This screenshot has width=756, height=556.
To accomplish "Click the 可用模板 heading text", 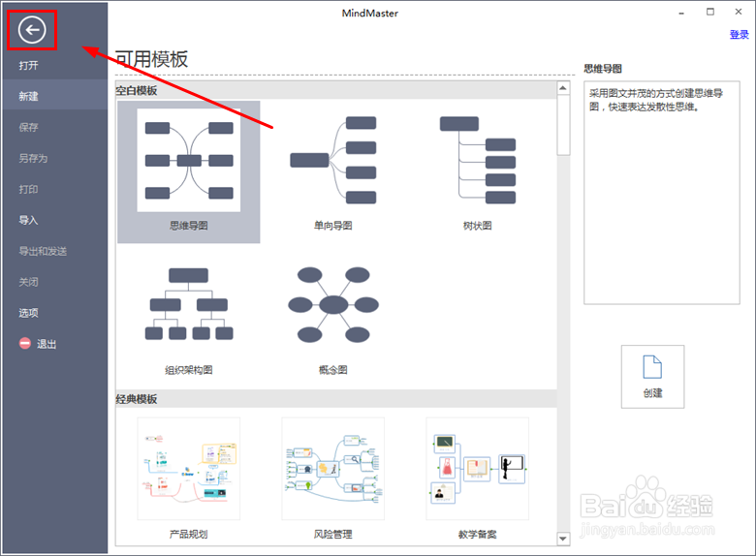I will [151, 59].
